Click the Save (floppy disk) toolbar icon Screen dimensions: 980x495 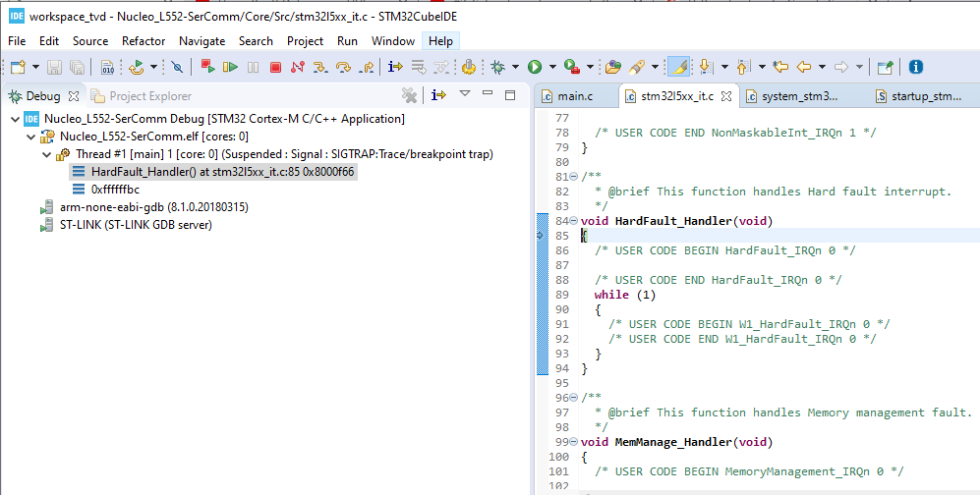[55, 67]
